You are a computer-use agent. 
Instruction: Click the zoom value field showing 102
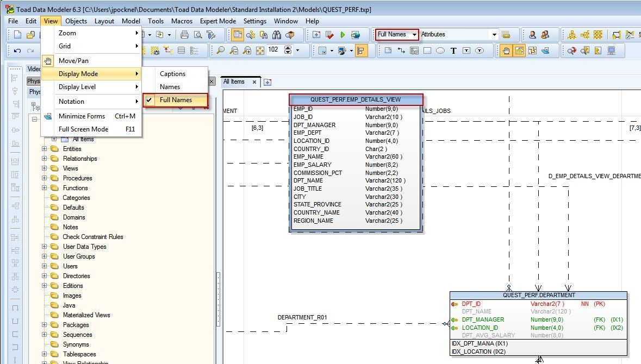(x=274, y=50)
